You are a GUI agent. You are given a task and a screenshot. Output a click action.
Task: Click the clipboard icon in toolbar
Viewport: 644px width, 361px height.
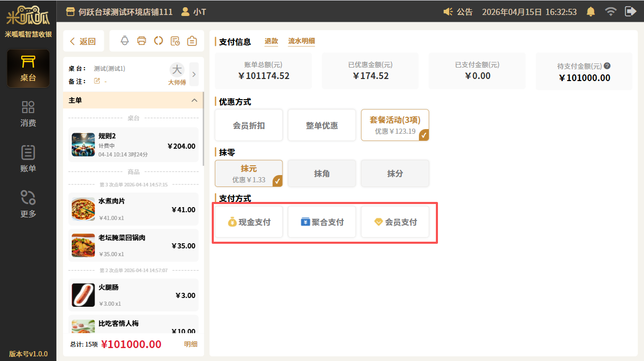click(x=192, y=41)
